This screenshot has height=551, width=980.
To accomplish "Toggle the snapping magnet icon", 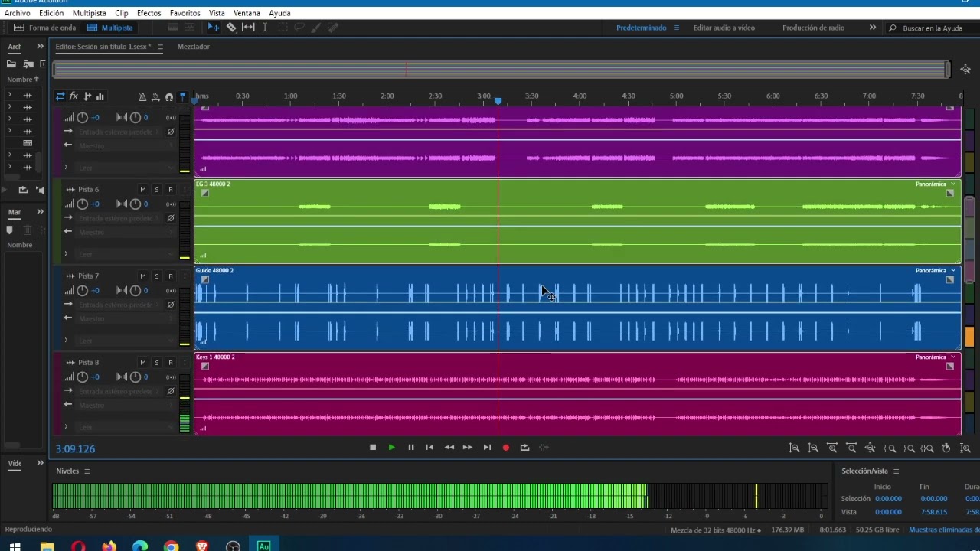I will (168, 96).
